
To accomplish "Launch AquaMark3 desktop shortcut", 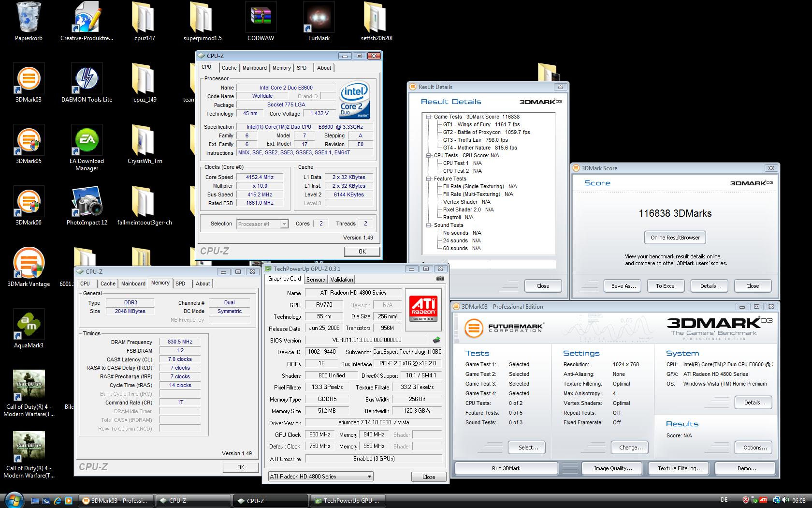I will 29,329.
